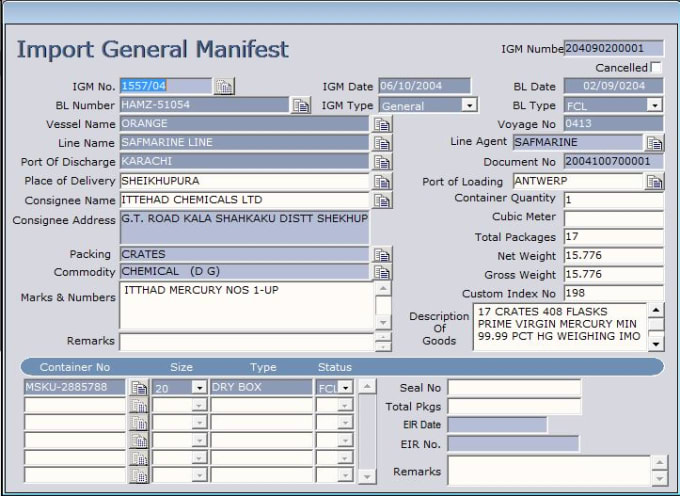
Task: Click Consignee Name ITTEHAD CHEMICALS LTD field
Action: [x=244, y=200]
